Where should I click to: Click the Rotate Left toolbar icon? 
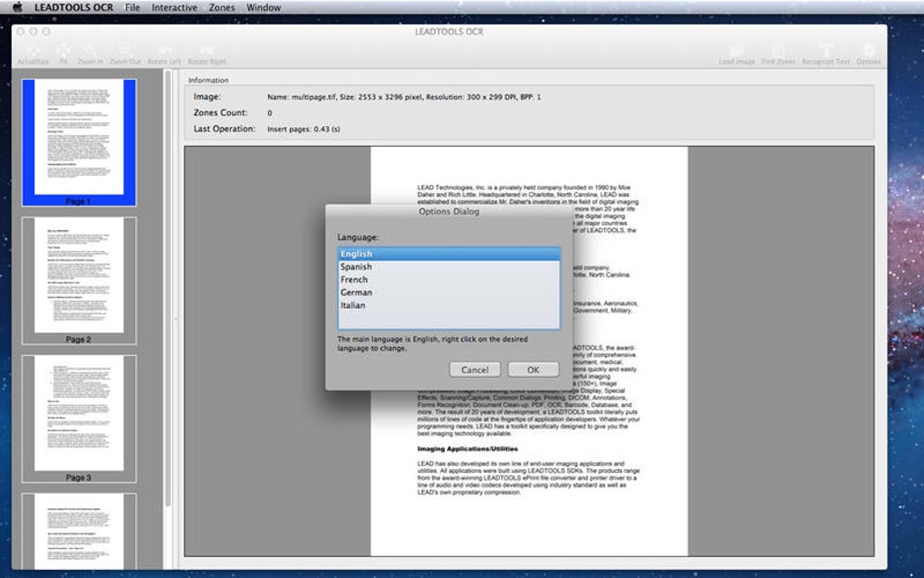164,55
